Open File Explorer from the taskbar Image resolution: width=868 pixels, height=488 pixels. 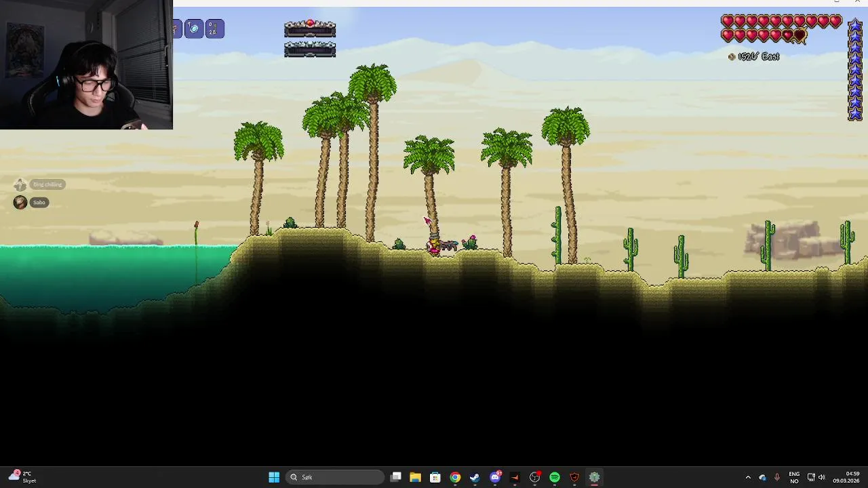(x=416, y=477)
